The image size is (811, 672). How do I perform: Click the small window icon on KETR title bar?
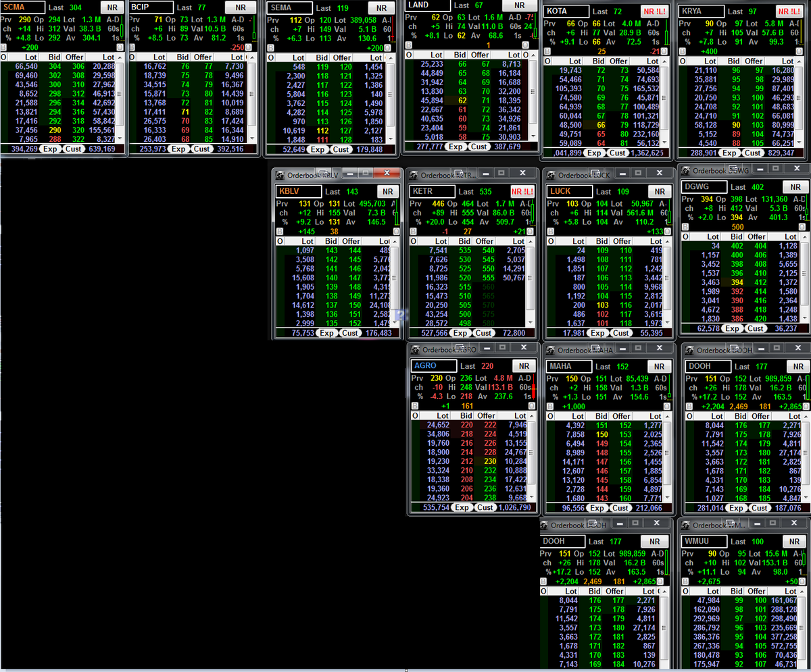460,174
